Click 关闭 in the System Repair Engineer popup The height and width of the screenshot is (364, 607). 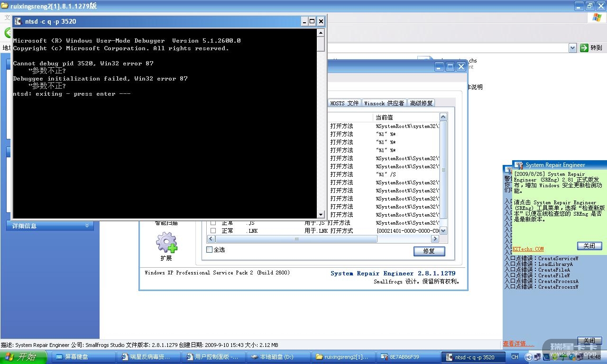(x=589, y=246)
